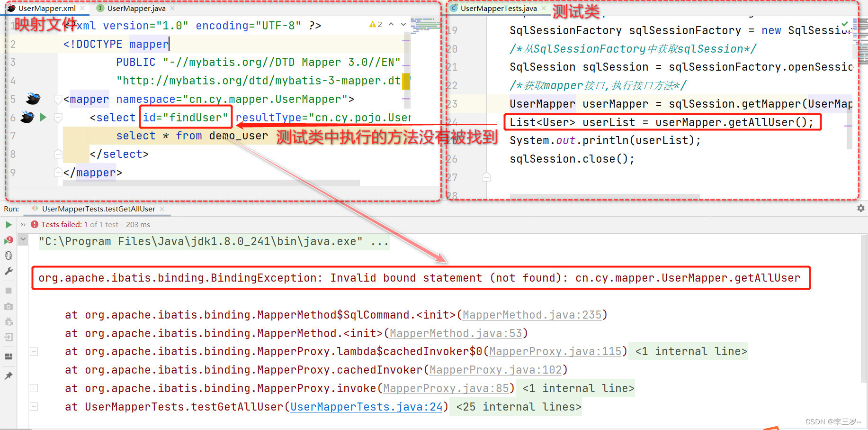Click the layout icon in Run panel sidebar
Screen dimensions: 868x430
(9, 357)
